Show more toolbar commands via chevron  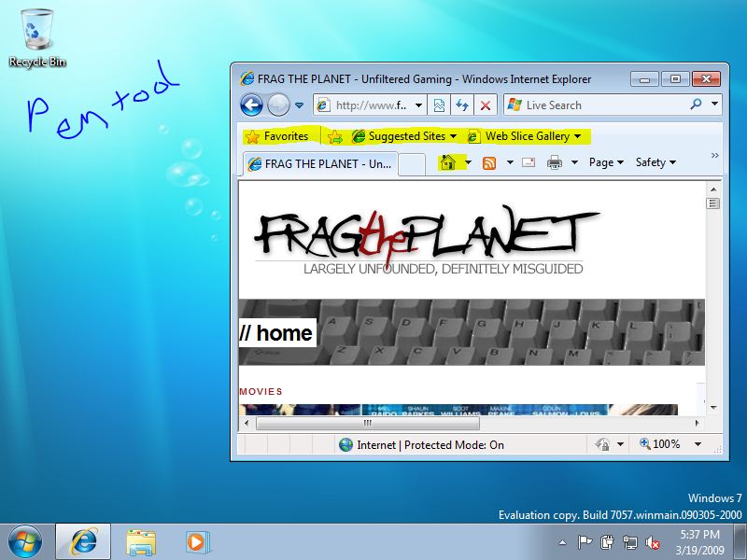click(714, 156)
